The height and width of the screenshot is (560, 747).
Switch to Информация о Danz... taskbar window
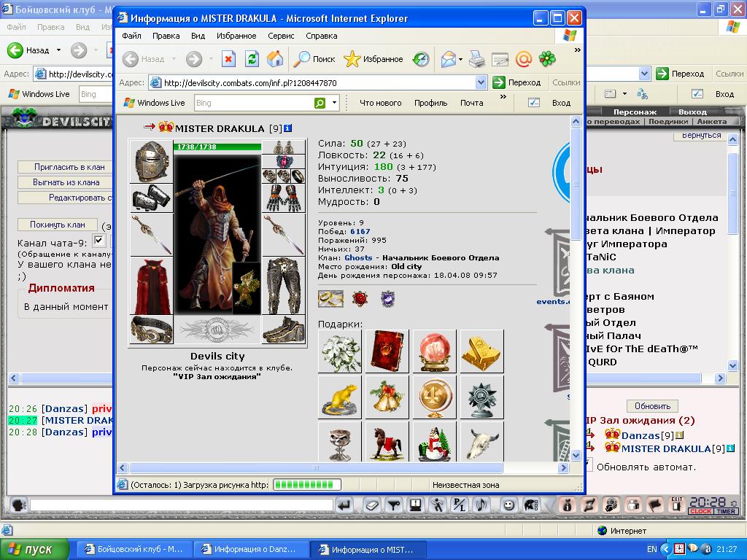coord(252,549)
